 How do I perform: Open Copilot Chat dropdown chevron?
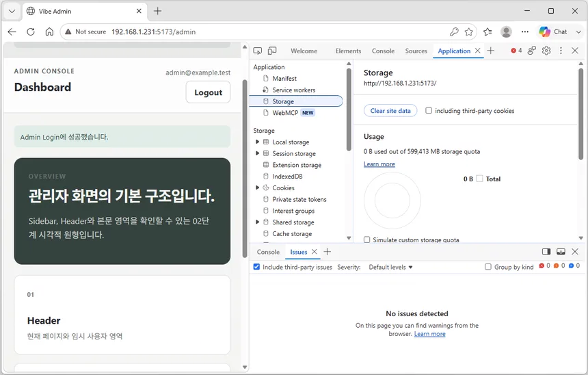(578, 32)
